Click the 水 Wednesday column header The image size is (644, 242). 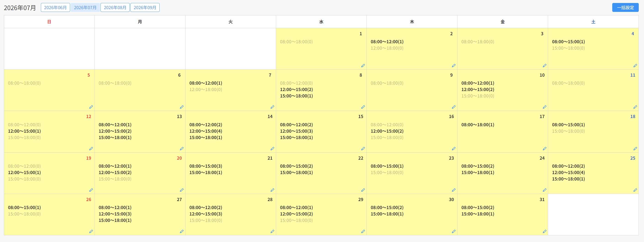coord(321,22)
